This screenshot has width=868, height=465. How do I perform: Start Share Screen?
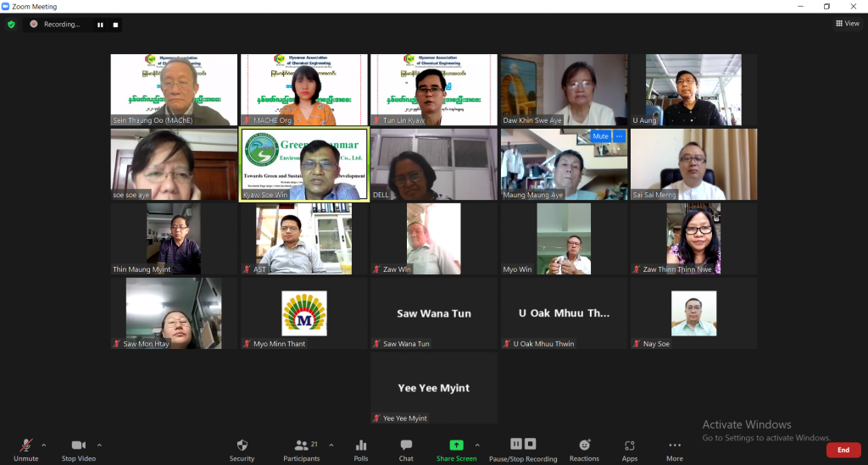pyautogui.click(x=456, y=450)
